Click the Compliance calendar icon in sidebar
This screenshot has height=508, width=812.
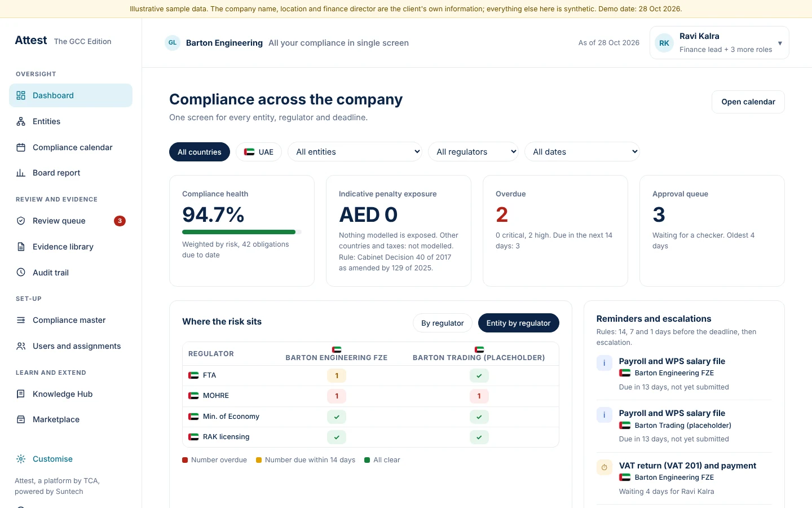pyautogui.click(x=21, y=147)
